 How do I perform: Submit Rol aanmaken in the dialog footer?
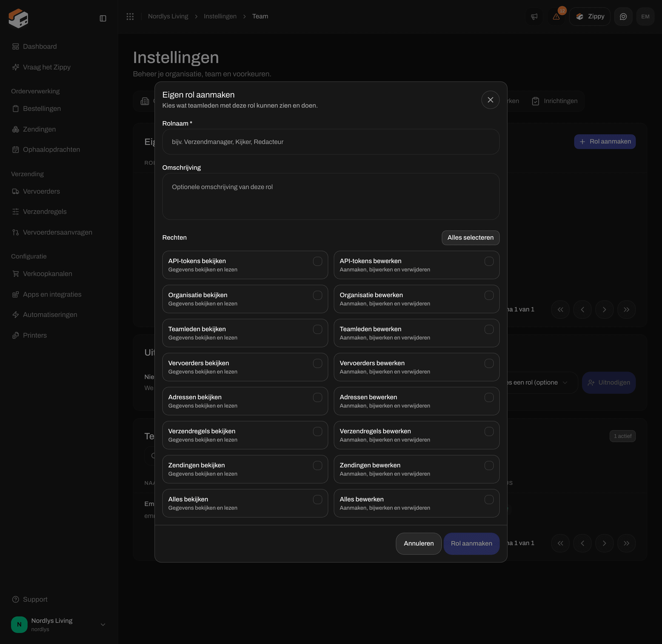[471, 543]
